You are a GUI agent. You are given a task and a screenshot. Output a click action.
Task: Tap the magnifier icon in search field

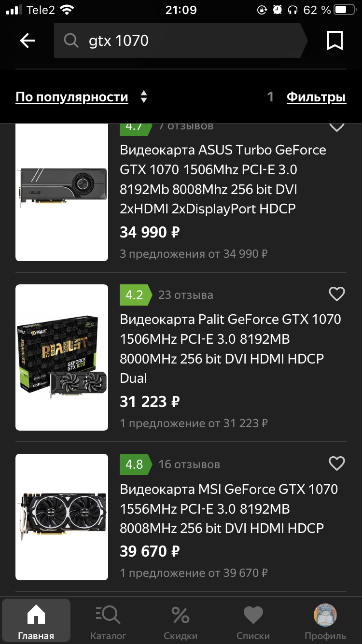point(71,41)
